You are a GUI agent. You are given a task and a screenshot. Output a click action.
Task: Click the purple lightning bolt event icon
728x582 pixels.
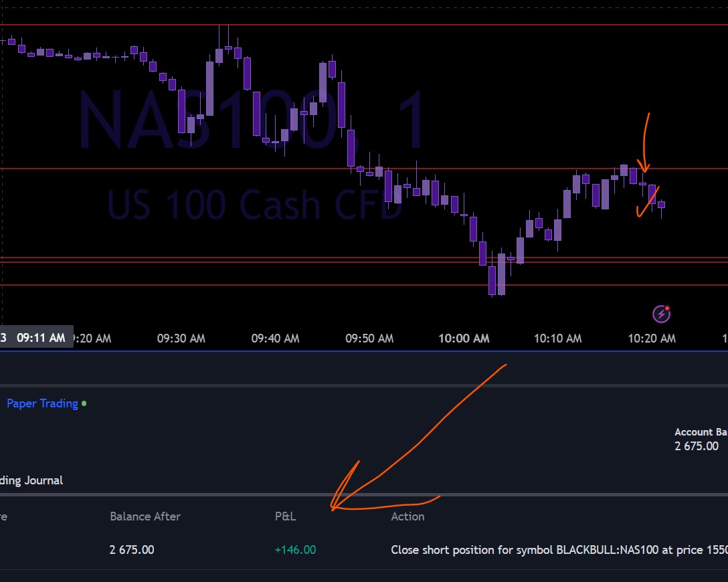(x=661, y=314)
